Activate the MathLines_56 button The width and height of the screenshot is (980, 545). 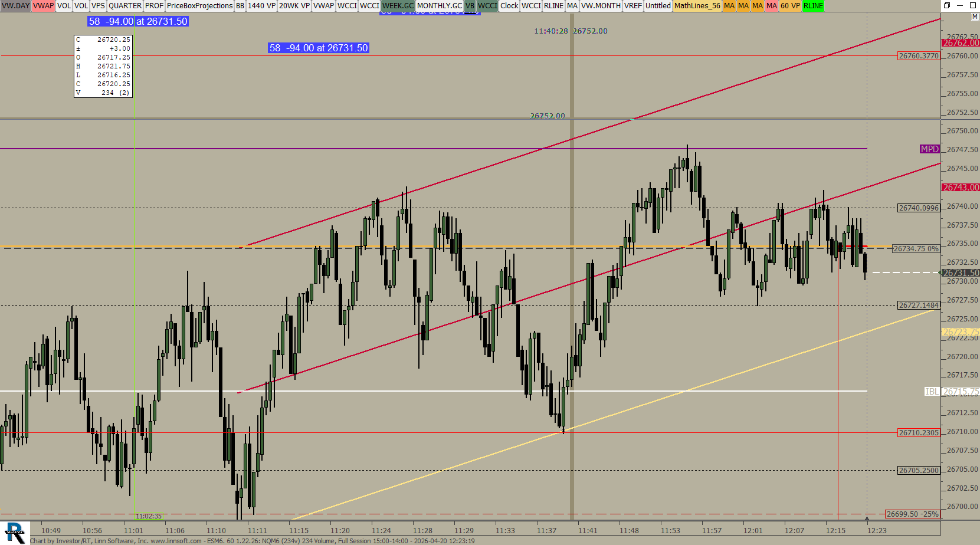click(697, 6)
